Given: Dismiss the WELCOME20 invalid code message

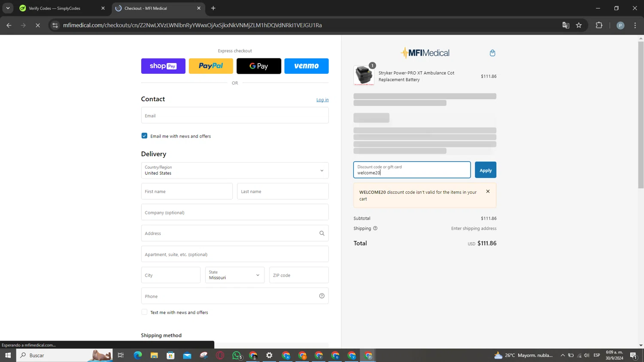Looking at the screenshot, I should point(487,192).
